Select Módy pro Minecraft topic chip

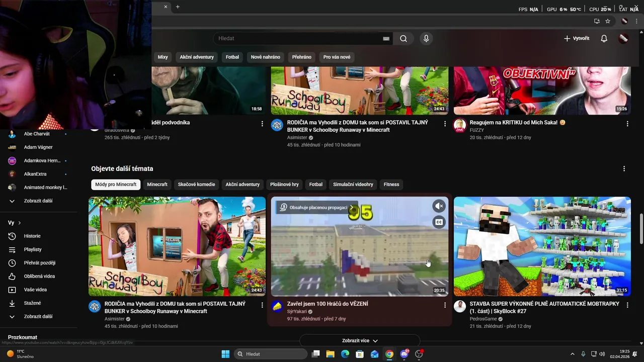tap(116, 185)
